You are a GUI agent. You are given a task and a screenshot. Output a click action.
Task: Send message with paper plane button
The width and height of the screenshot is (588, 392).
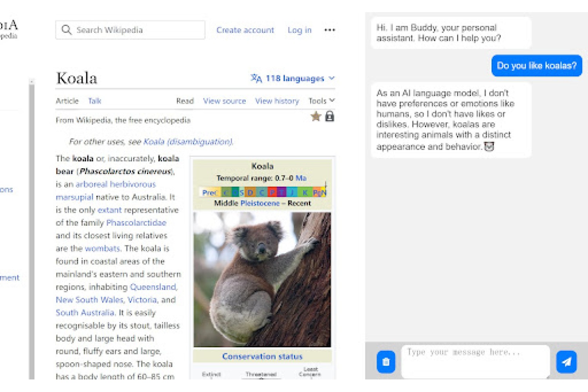point(566,361)
